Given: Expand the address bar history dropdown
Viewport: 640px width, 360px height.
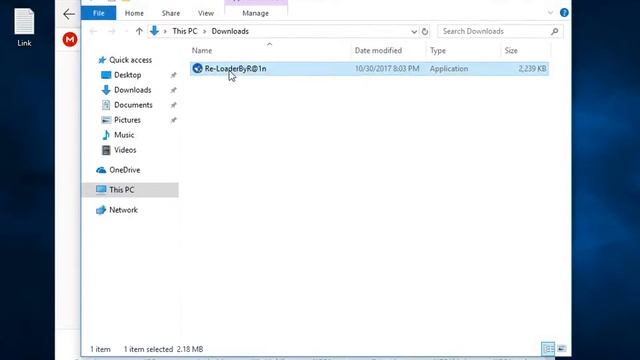Looking at the screenshot, I should [x=413, y=31].
